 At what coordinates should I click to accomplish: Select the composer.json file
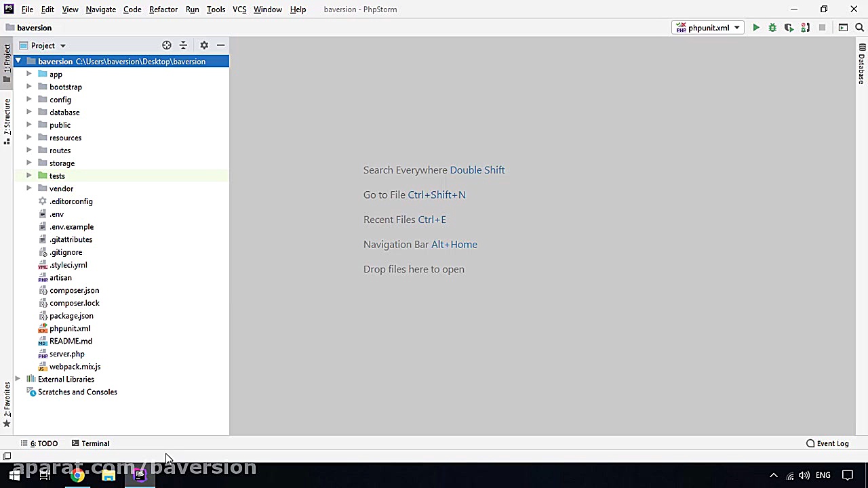pos(74,290)
